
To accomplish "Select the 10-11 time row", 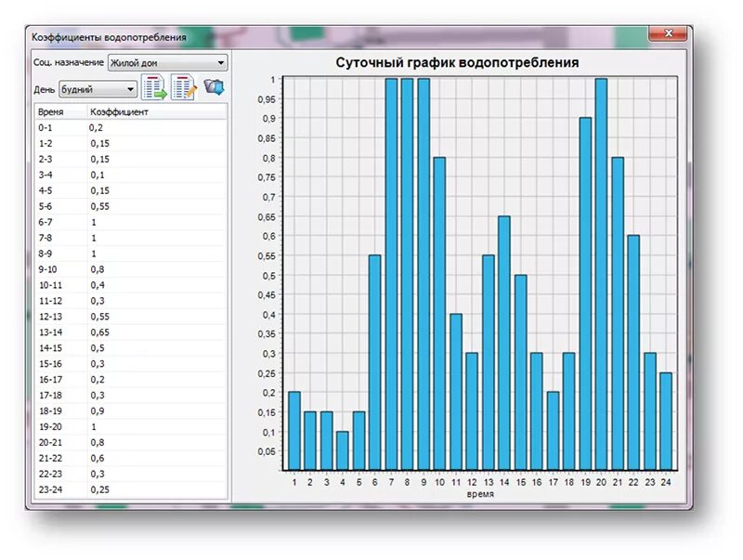I will pyautogui.click(x=131, y=285).
